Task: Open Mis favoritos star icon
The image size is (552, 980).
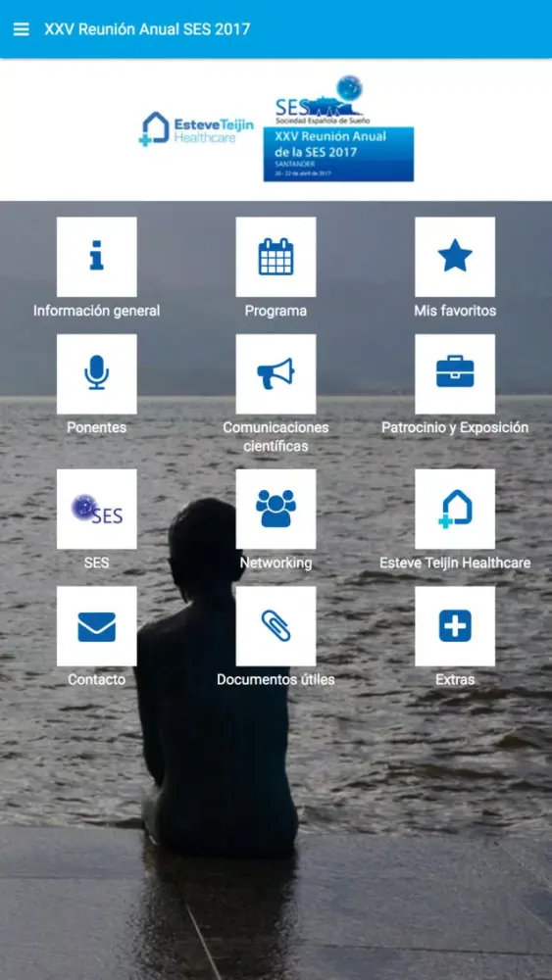Action: pos(455,257)
